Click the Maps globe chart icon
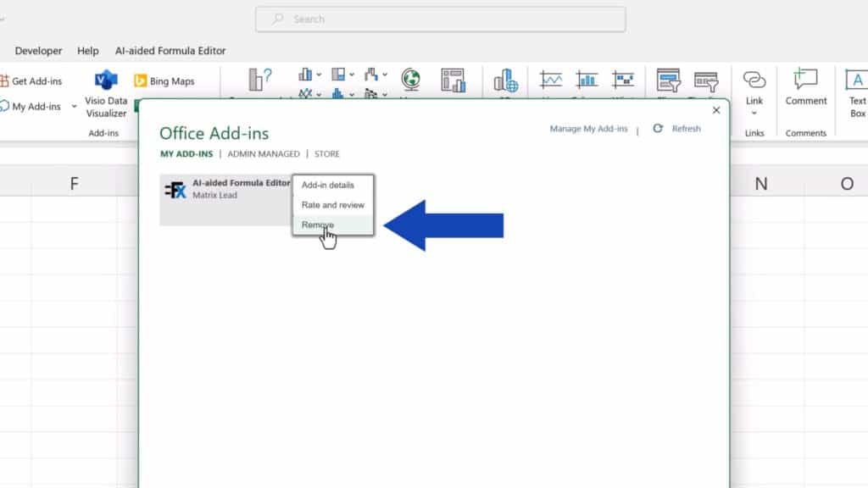This screenshot has width=868, height=488. 411,80
